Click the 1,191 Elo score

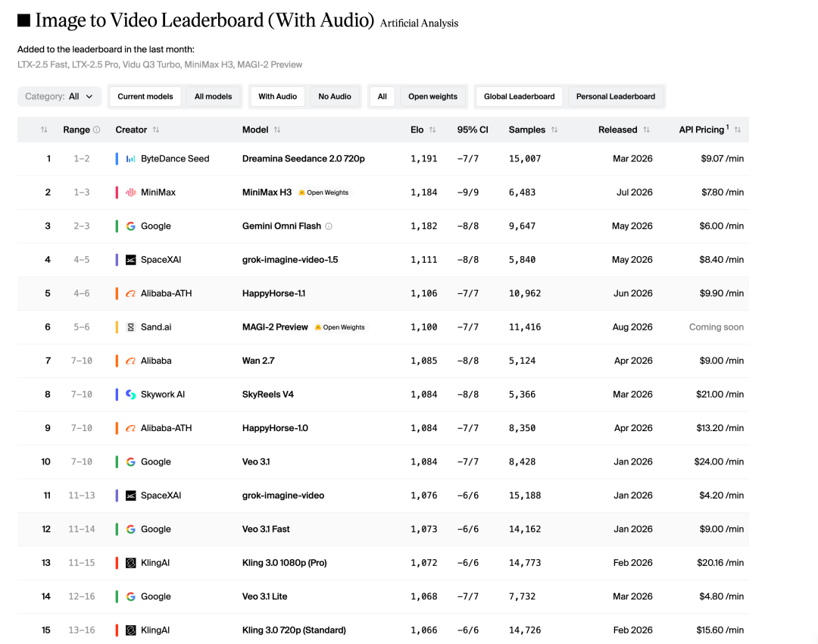tap(423, 158)
